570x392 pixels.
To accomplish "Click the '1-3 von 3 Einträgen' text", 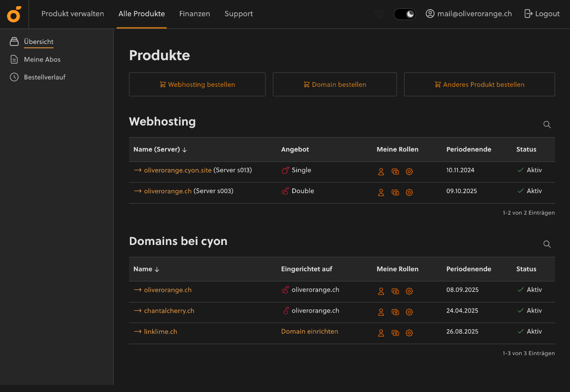I will (529, 353).
